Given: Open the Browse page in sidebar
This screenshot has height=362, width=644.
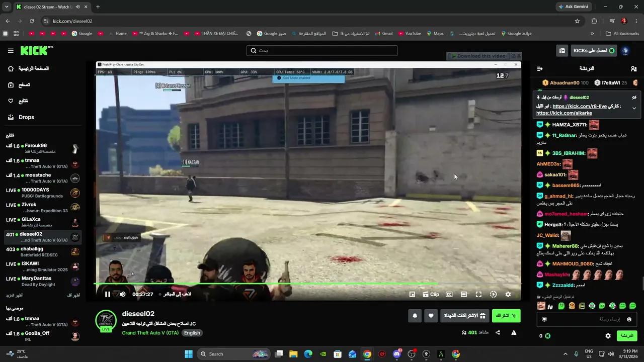Looking at the screenshot, I should (19, 85).
